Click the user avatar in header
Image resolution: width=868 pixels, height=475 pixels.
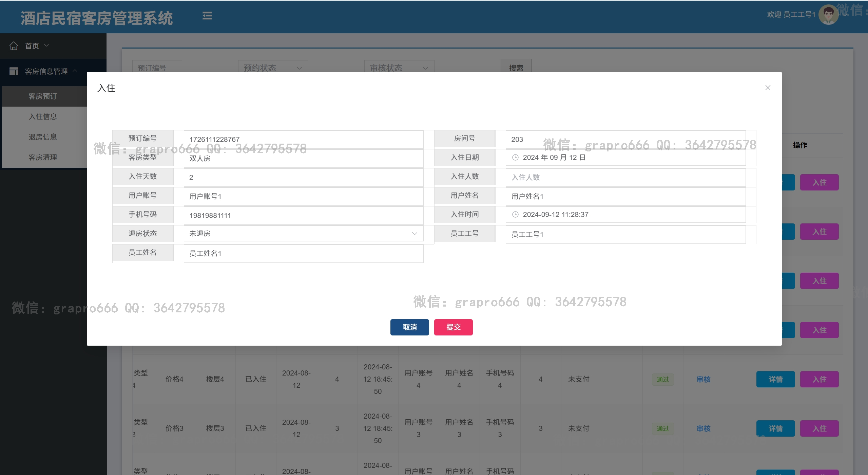tap(828, 15)
